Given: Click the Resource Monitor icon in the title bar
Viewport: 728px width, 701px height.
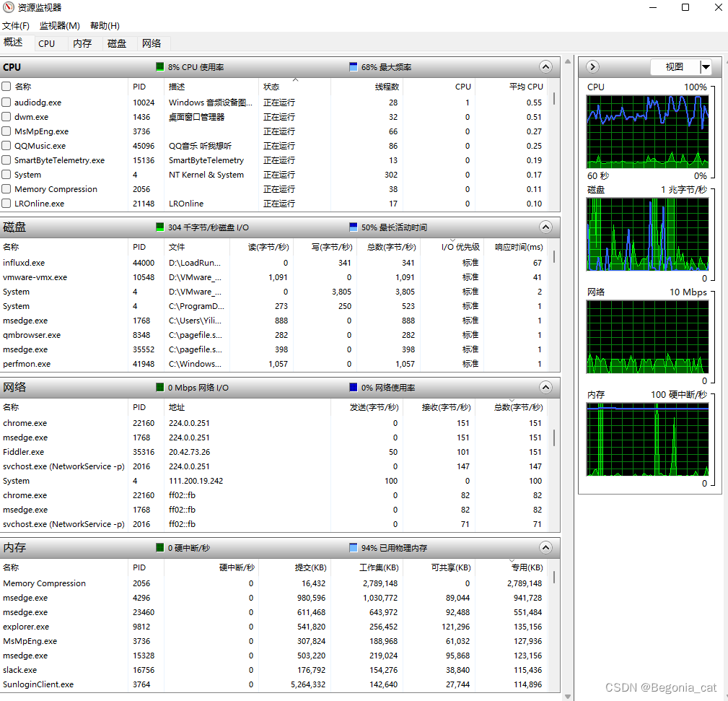Looking at the screenshot, I should [8, 7].
